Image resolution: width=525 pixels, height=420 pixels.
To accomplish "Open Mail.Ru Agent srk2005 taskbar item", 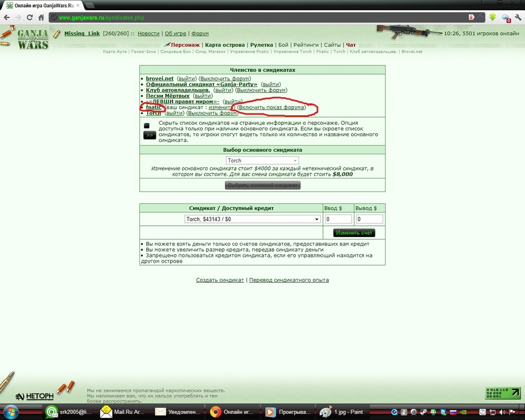I will [69, 412].
